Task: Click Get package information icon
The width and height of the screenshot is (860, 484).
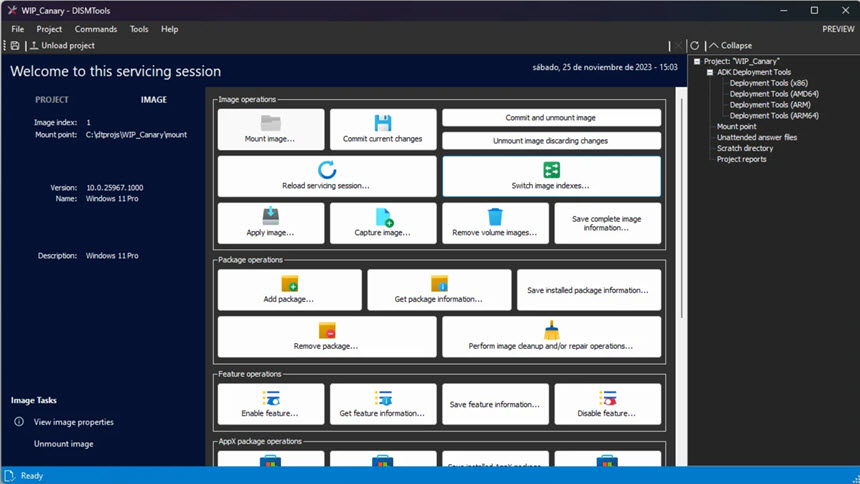Action: (x=439, y=283)
